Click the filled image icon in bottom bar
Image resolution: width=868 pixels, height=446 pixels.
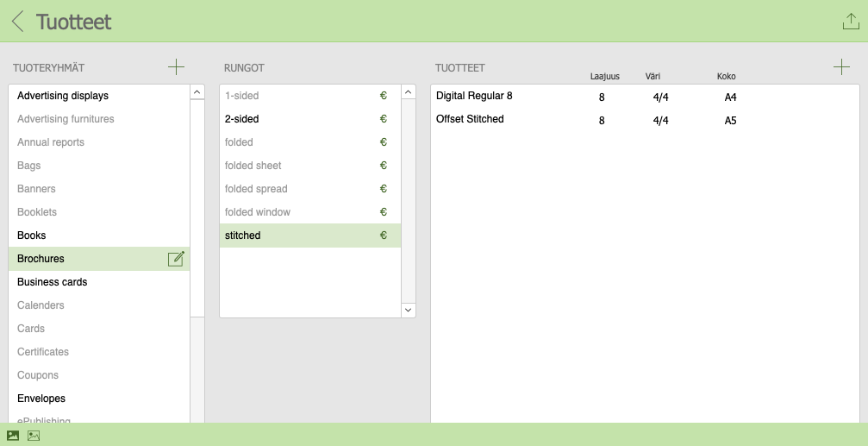click(x=13, y=436)
